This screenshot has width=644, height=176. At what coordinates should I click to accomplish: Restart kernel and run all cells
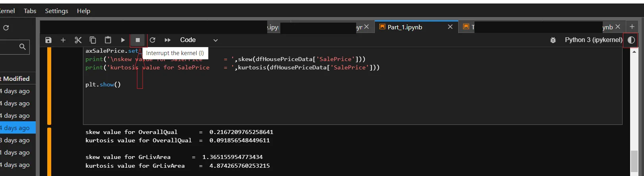[x=168, y=40]
